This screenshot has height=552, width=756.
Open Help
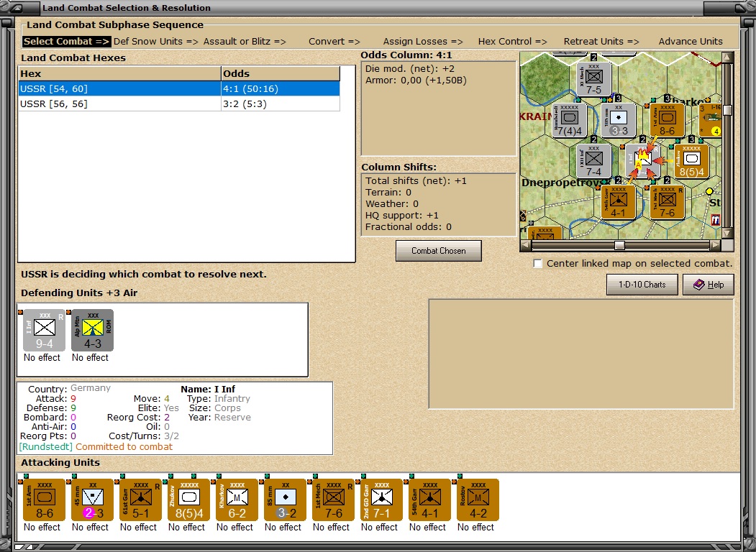point(709,285)
